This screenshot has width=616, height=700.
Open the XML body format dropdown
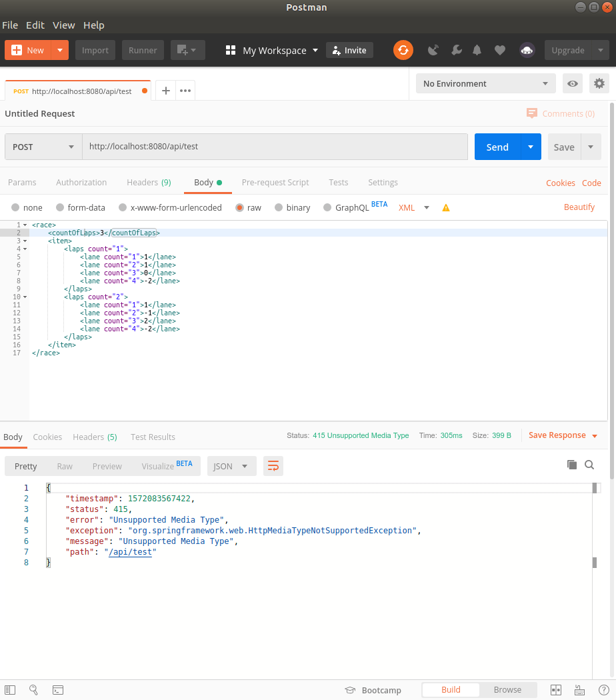click(413, 207)
